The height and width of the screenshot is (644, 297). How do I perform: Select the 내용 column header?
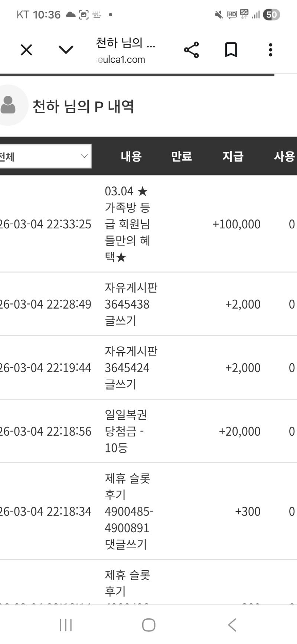(x=131, y=156)
